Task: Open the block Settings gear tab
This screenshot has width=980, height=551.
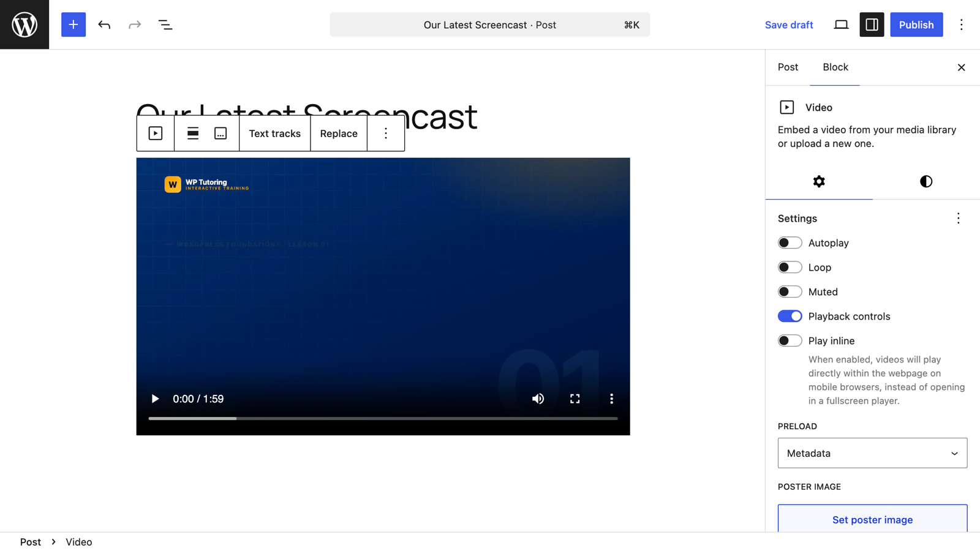Action: tap(819, 181)
